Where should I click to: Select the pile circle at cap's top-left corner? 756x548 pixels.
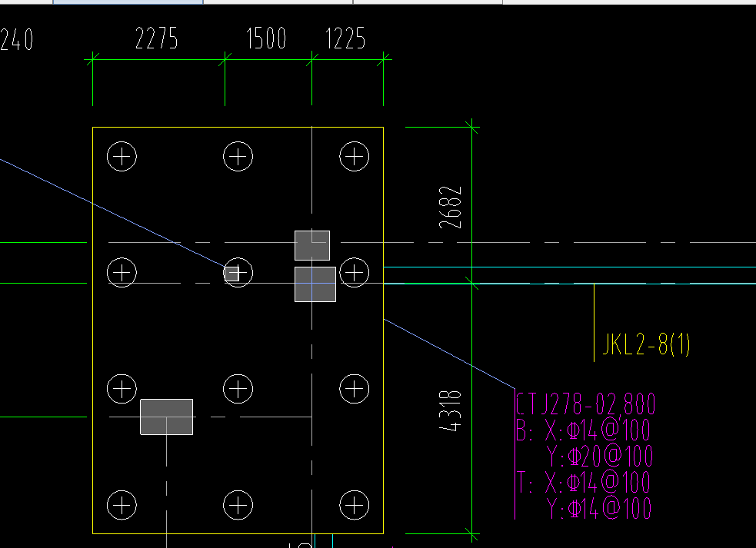[122, 156]
